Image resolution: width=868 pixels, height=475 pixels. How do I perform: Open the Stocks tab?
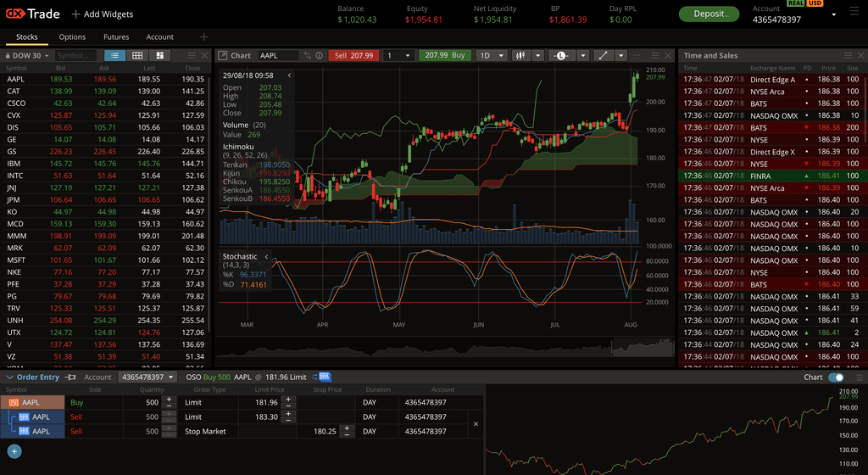(26, 36)
